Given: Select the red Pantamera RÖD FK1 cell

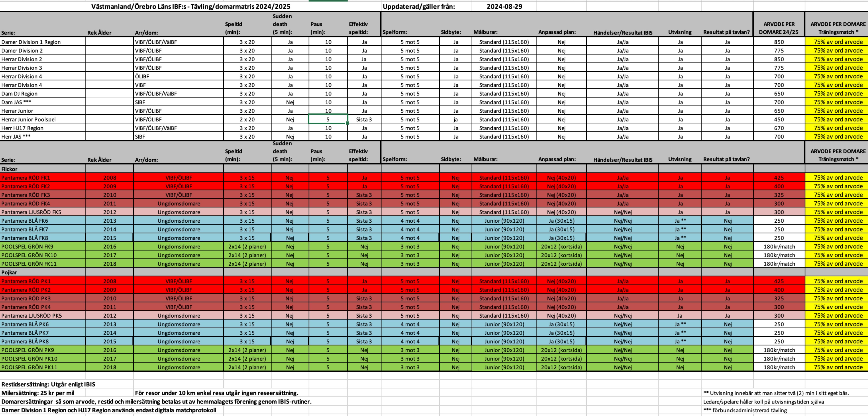Looking at the screenshot, I should pyautogui.click(x=26, y=178).
